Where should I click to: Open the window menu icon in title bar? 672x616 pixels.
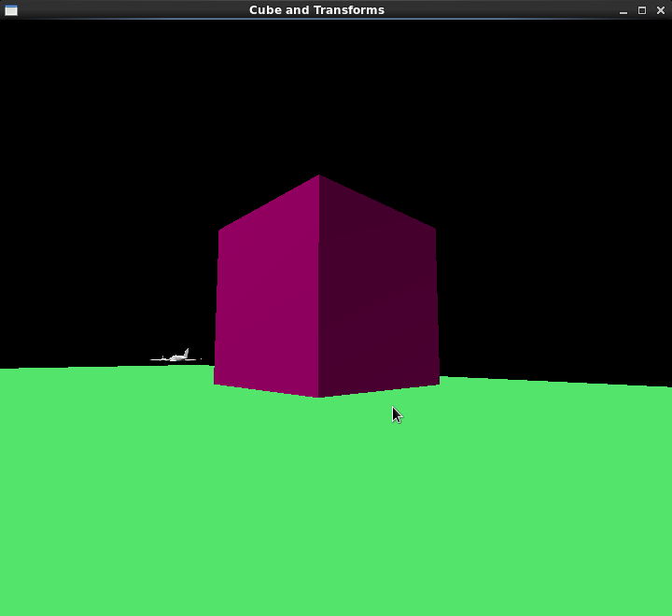11,10
